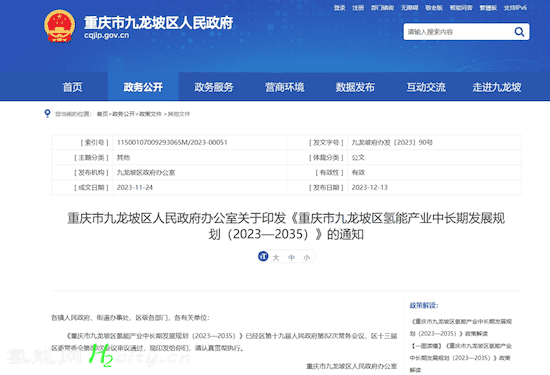The height and width of the screenshot is (375, 550).
Task: Set font size to 大
Action: tap(276, 258)
